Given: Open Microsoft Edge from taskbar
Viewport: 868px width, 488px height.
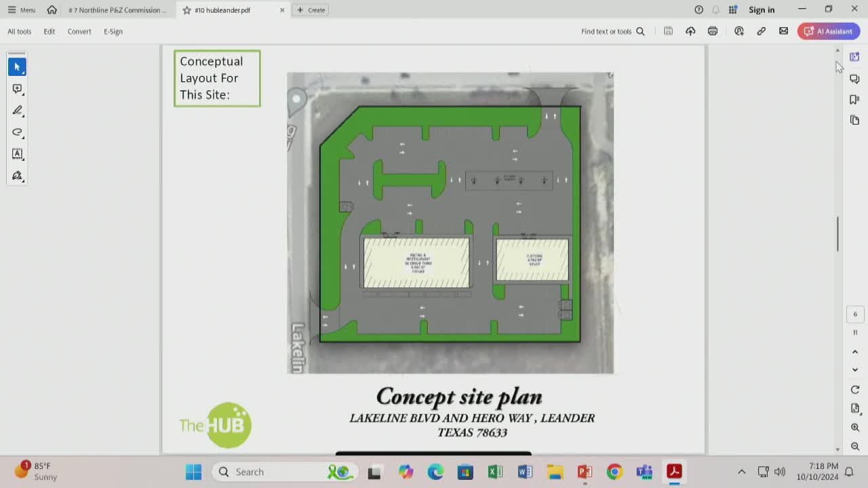Looking at the screenshot, I should [435, 472].
